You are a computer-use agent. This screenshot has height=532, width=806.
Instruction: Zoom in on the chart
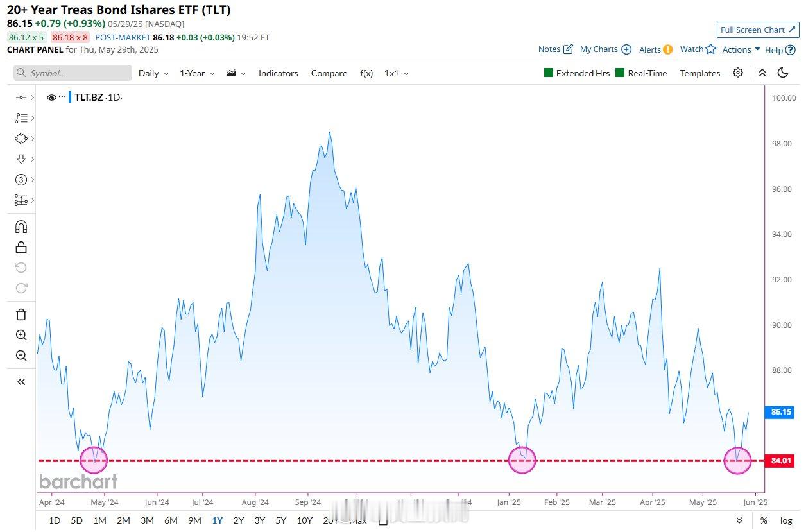(x=21, y=335)
